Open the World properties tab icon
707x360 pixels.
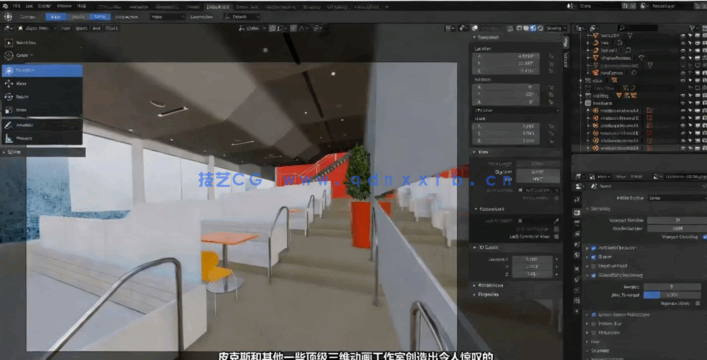(x=577, y=255)
